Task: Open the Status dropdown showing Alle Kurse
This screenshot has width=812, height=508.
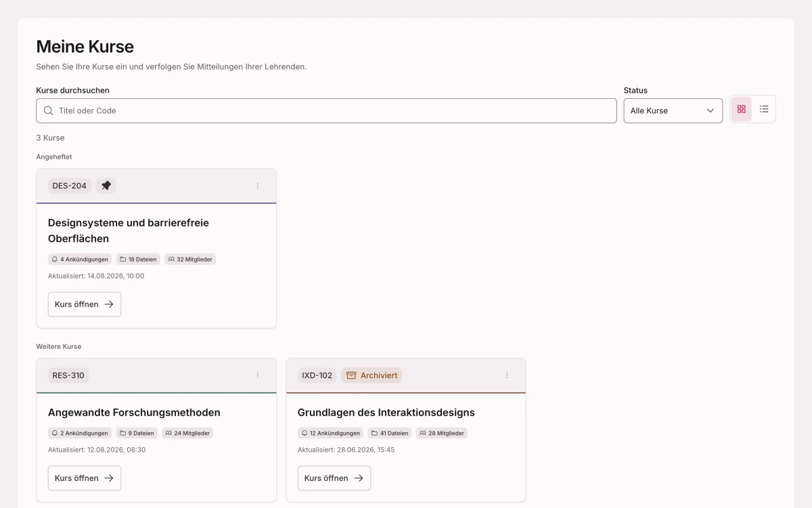Action: (x=673, y=110)
